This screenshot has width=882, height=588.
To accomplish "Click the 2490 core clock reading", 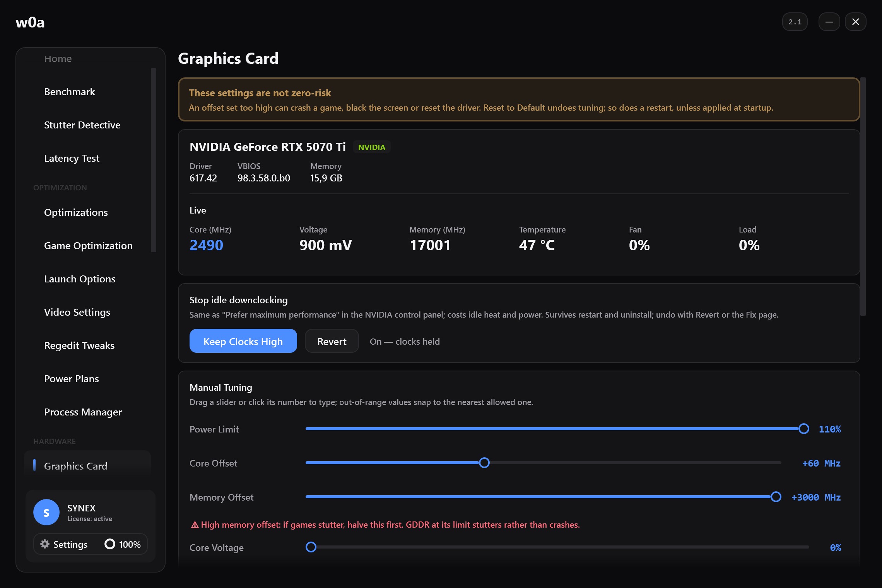I will 206,245.
